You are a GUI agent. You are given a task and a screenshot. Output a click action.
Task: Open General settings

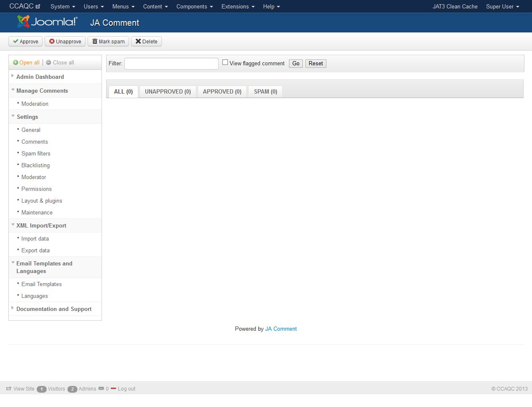[x=31, y=130]
